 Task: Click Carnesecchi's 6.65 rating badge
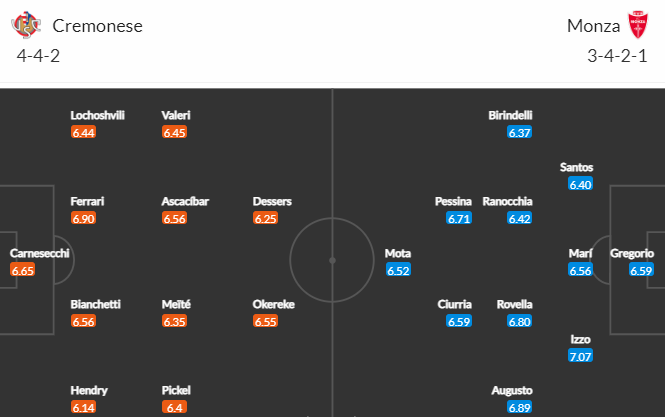click(x=22, y=270)
